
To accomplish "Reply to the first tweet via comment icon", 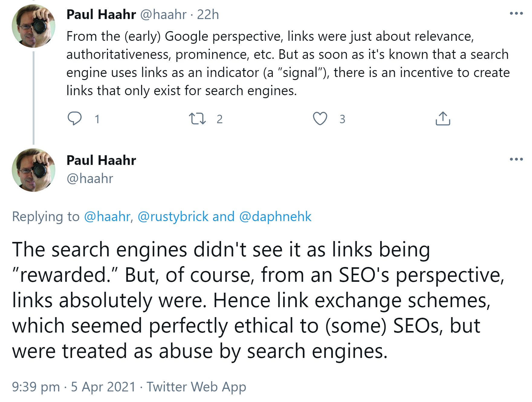I will click(74, 118).
